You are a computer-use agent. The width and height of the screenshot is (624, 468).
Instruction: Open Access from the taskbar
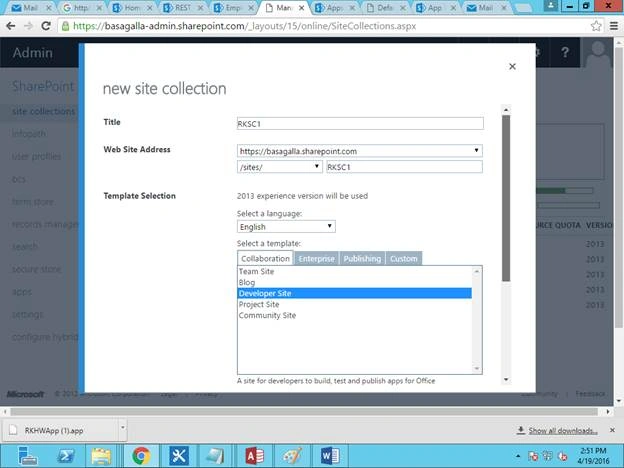[254, 456]
